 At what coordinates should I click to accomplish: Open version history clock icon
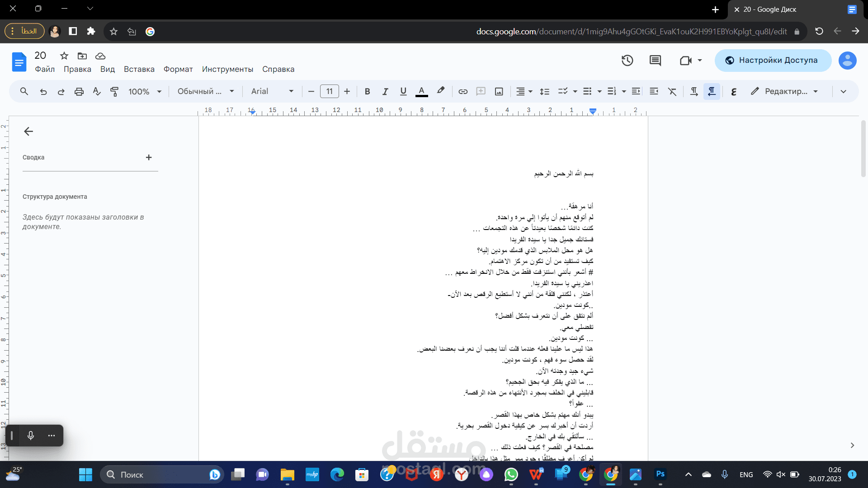[627, 61]
